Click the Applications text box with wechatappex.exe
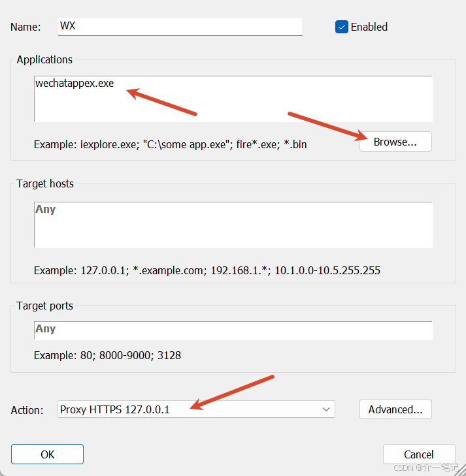The height and width of the screenshot is (476, 466). [x=233, y=99]
